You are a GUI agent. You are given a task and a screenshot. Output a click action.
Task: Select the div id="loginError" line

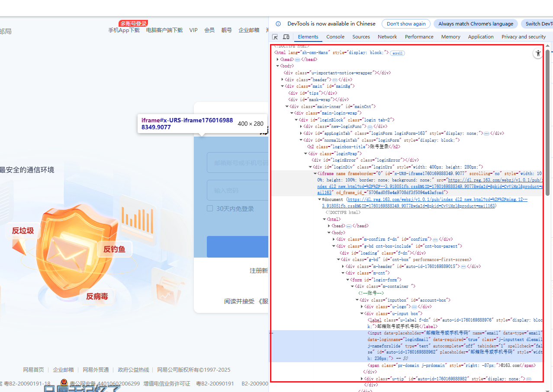point(365,160)
